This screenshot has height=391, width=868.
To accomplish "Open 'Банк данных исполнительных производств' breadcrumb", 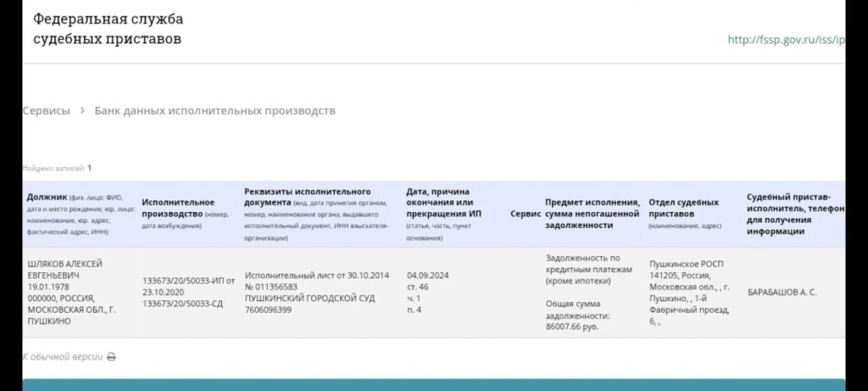I will point(214,111).
